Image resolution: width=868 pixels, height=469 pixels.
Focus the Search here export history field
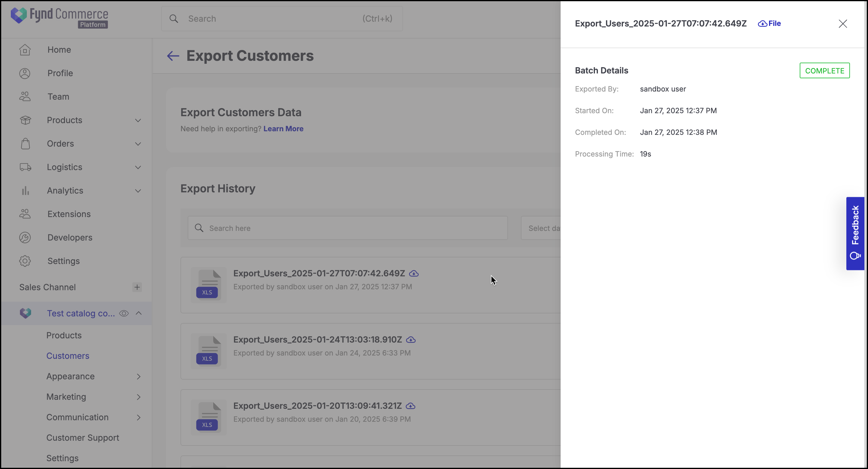(347, 228)
